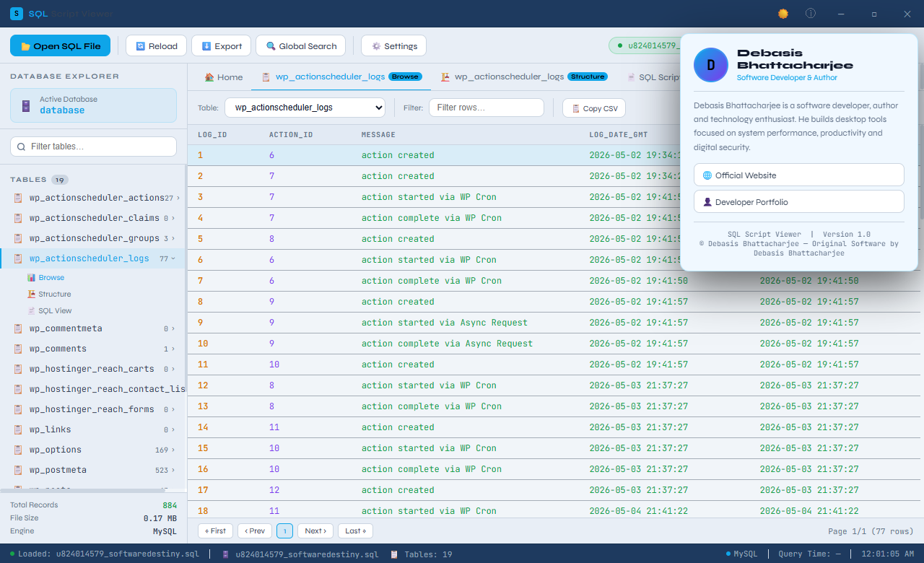The height and width of the screenshot is (563, 924).
Task: Launch Global Search
Action: click(x=301, y=45)
